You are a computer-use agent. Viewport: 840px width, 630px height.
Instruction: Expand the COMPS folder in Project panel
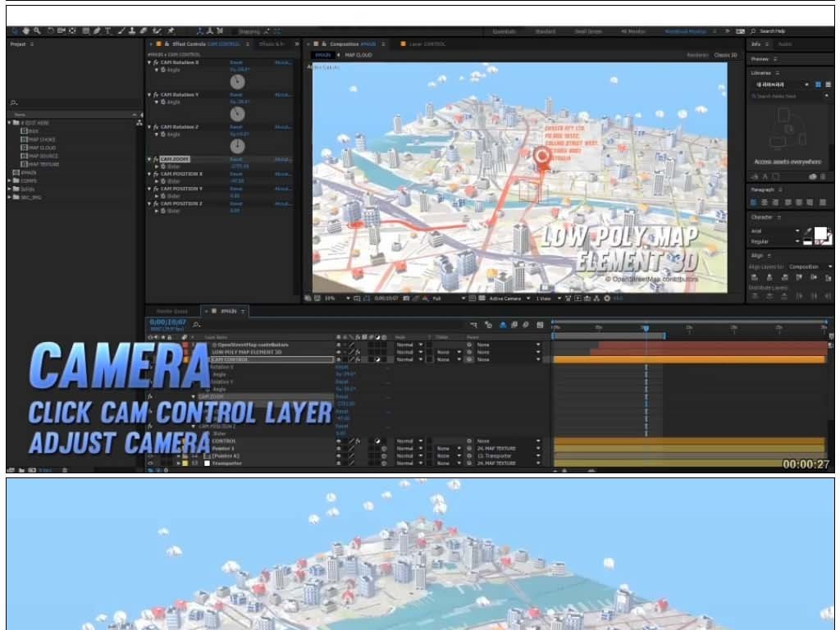(10, 180)
